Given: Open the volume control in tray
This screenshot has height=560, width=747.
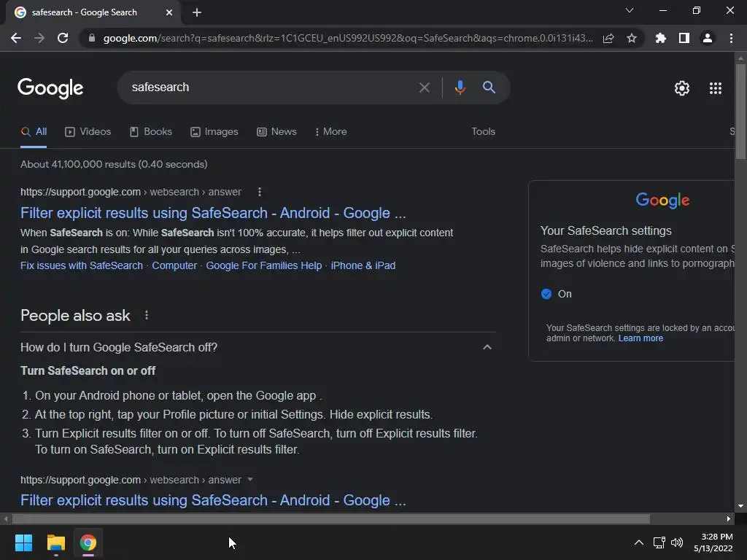Looking at the screenshot, I should (x=677, y=542).
